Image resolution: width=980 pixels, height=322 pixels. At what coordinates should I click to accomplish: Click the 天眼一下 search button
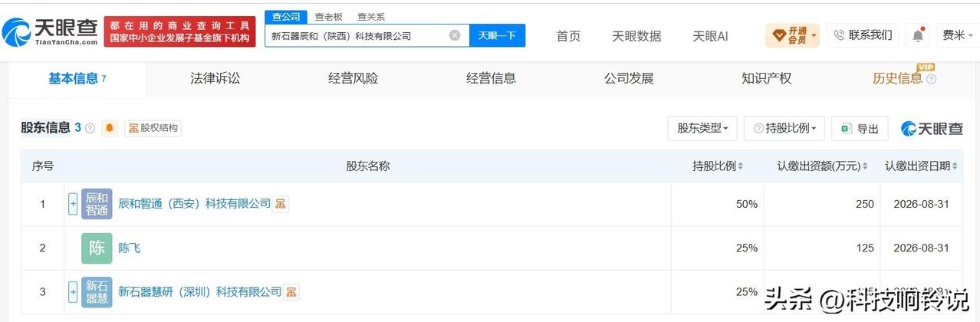[497, 35]
